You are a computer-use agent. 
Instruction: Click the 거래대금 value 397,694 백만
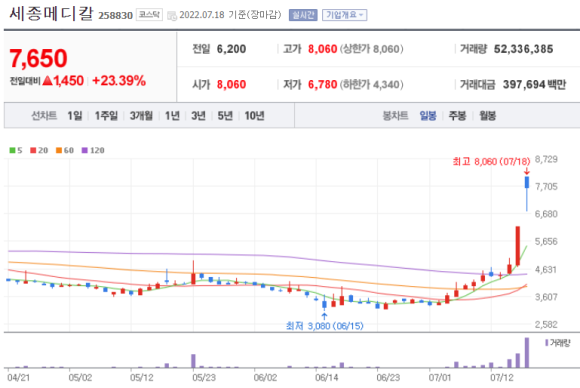535,85
